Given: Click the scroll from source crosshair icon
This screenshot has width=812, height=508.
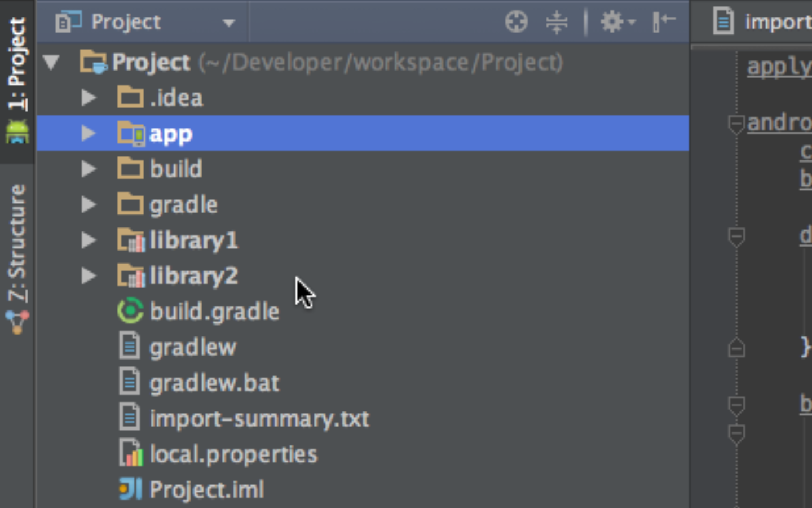Looking at the screenshot, I should (x=516, y=23).
